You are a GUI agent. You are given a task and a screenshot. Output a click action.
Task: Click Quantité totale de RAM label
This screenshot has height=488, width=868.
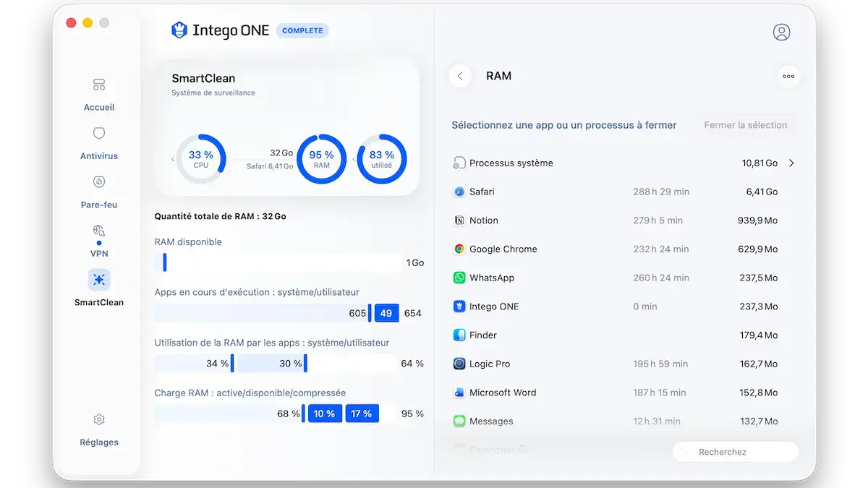click(x=221, y=216)
